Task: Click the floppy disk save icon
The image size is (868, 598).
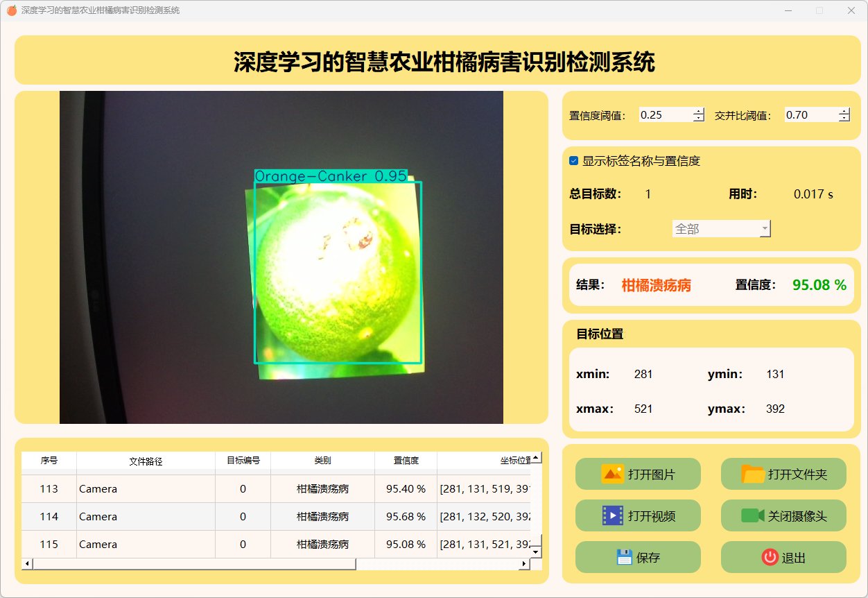Action: click(x=624, y=557)
